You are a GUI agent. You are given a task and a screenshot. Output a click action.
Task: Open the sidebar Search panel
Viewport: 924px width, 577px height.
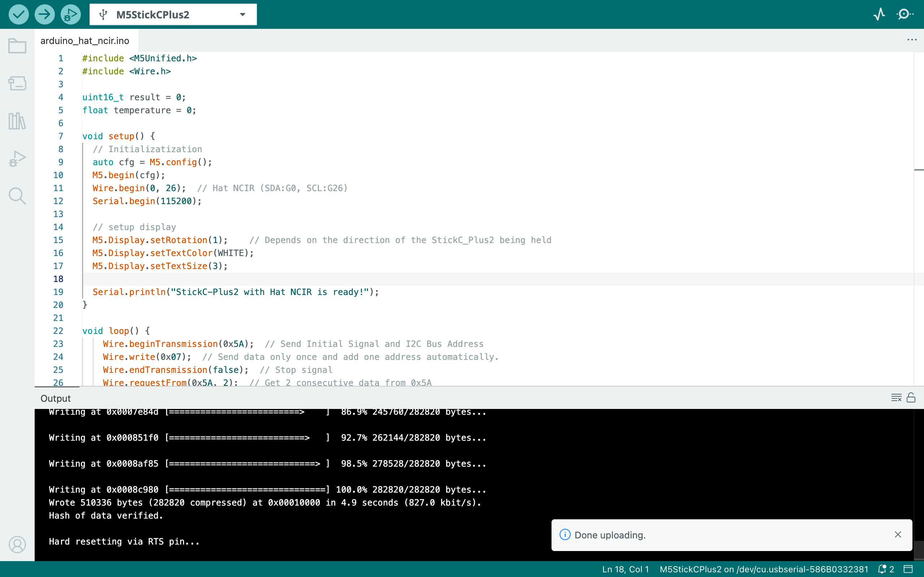click(x=17, y=196)
